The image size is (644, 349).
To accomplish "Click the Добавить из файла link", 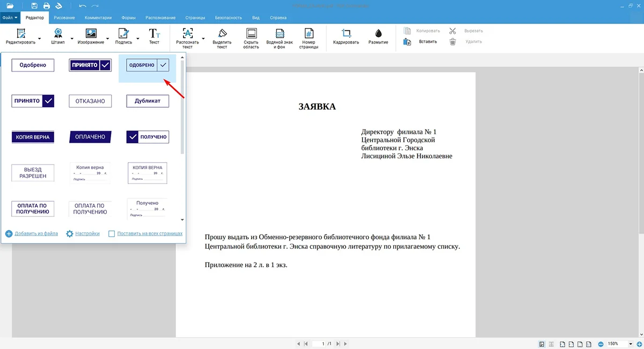I will [36, 234].
